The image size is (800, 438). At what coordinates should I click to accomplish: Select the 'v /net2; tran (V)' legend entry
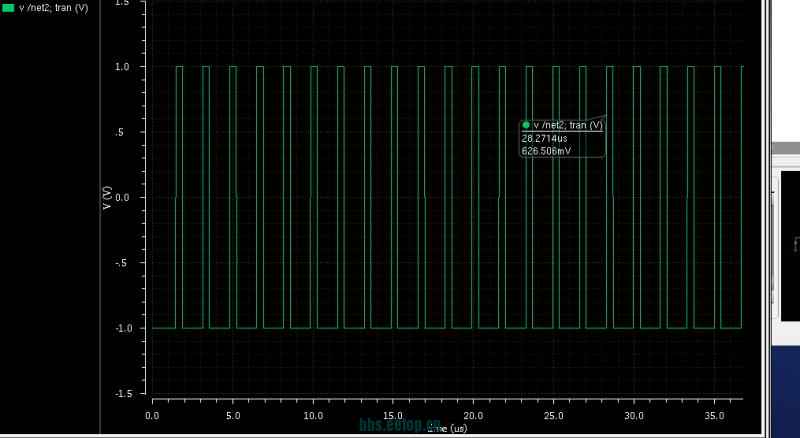tap(54, 8)
